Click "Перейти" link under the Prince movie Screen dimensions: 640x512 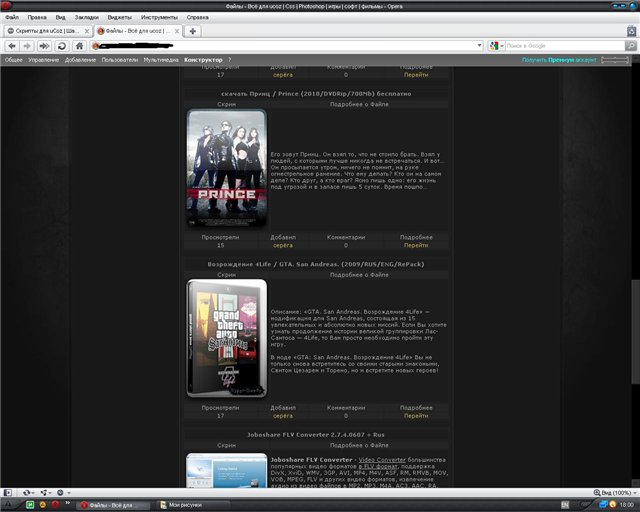point(416,245)
